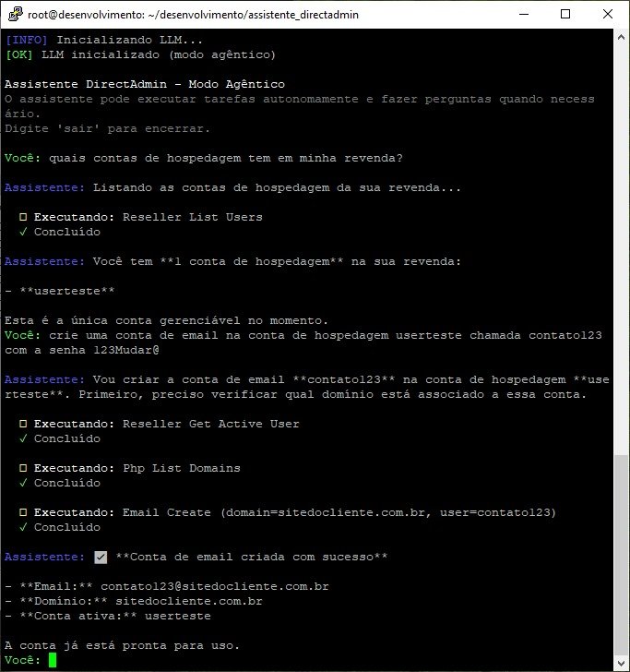Click the email address contato123@sitedocliente.com.br

point(214,586)
